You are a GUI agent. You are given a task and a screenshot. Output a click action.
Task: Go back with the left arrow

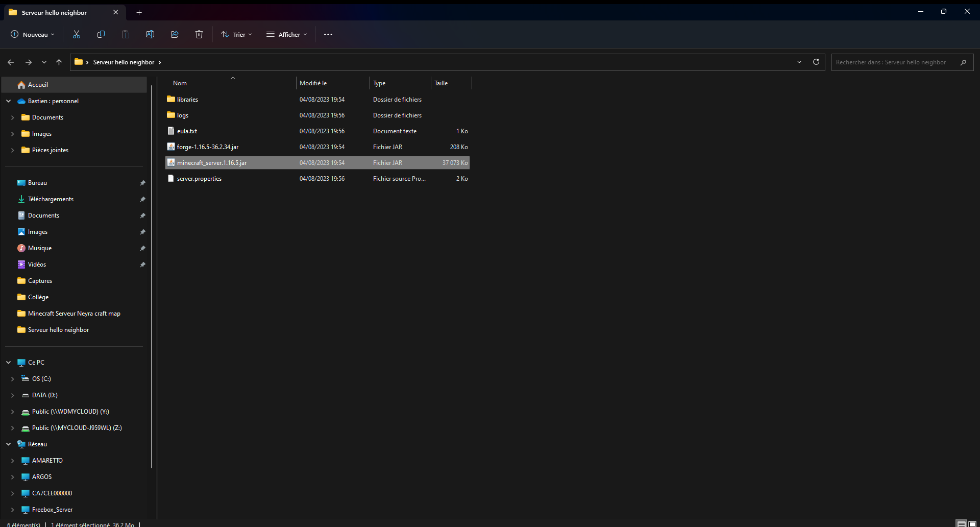coord(11,62)
